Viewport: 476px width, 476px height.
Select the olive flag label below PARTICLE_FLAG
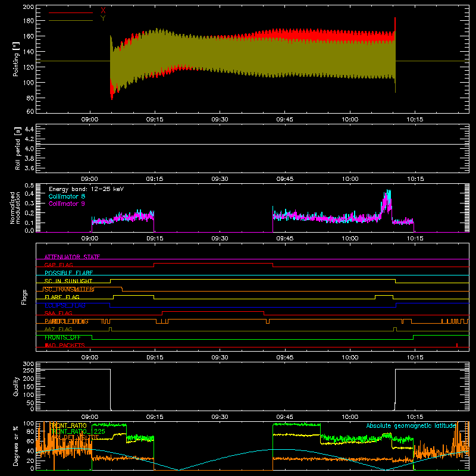point(58,329)
